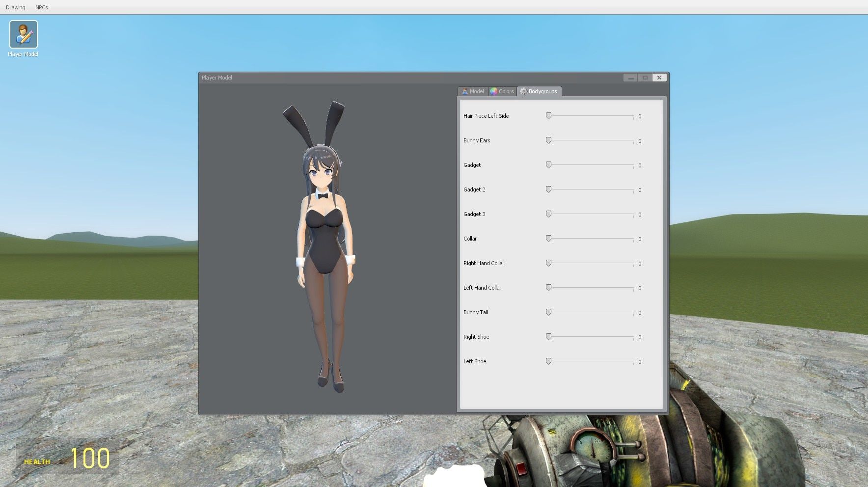The width and height of the screenshot is (868, 487).
Task: Click the Colors tab color wheel icon
Action: pyautogui.click(x=494, y=91)
